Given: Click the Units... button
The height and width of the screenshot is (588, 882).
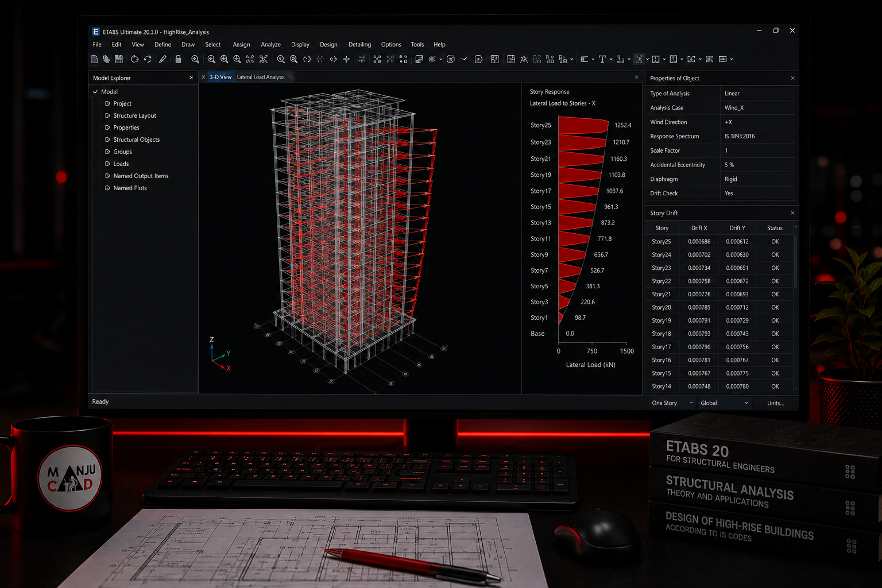Looking at the screenshot, I should 775,403.
